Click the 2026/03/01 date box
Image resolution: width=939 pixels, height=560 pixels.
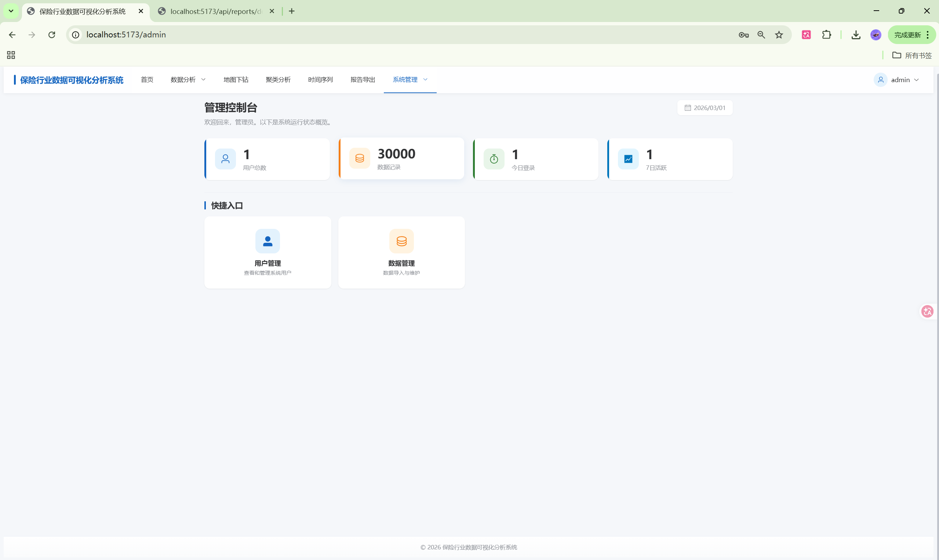(705, 108)
